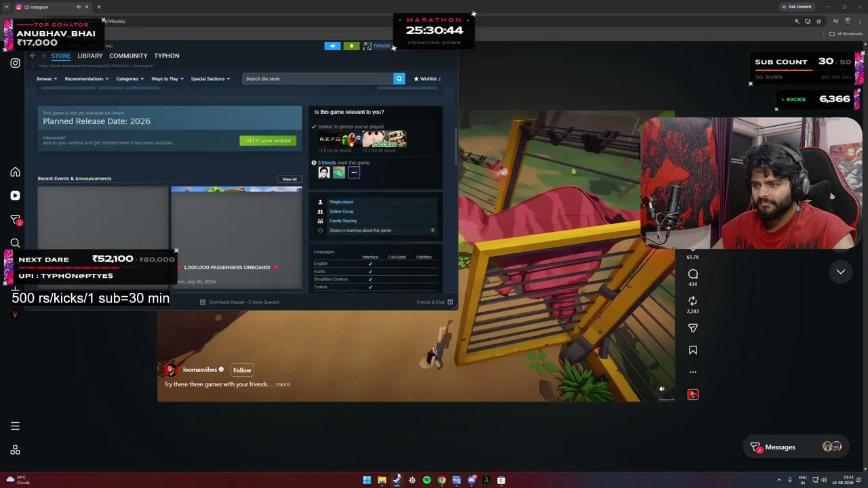Open the Steam Wishlist link
This screenshot has width=868, height=488.
(427, 79)
